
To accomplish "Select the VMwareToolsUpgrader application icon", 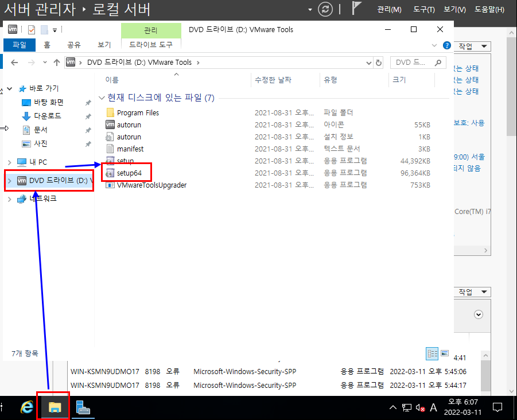I will (x=110, y=185).
